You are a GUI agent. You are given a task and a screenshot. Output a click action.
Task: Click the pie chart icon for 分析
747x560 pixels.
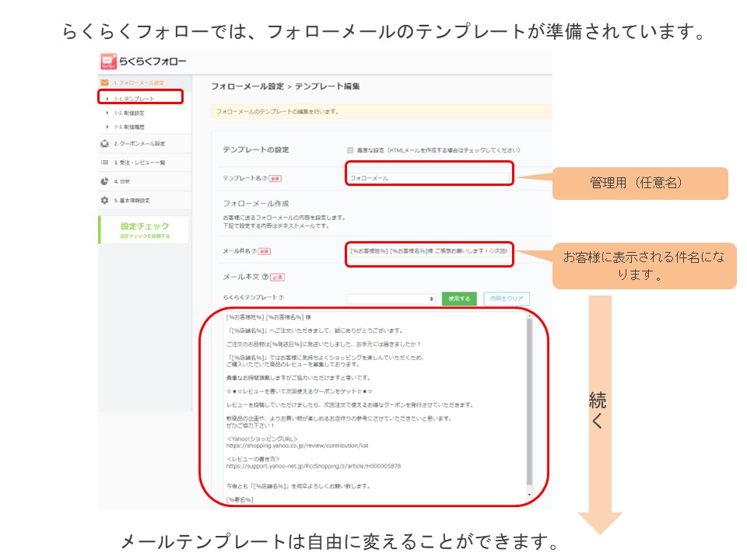[105, 181]
